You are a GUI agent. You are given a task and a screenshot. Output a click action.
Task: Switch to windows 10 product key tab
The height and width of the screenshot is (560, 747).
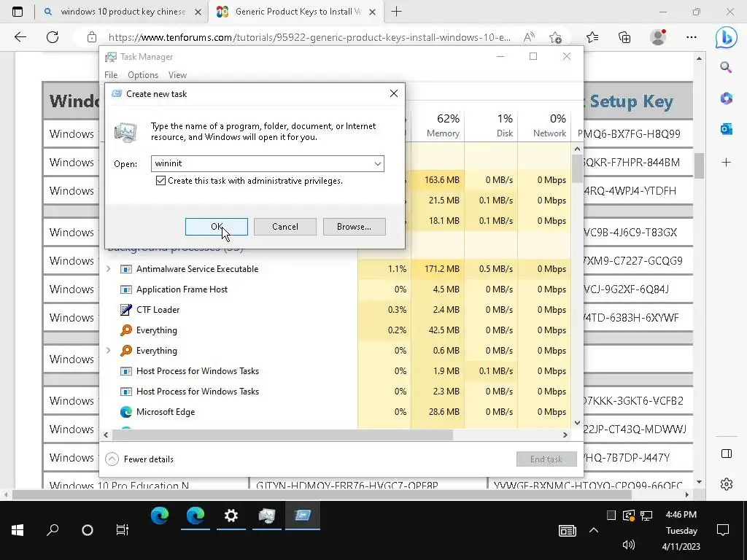tap(123, 12)
